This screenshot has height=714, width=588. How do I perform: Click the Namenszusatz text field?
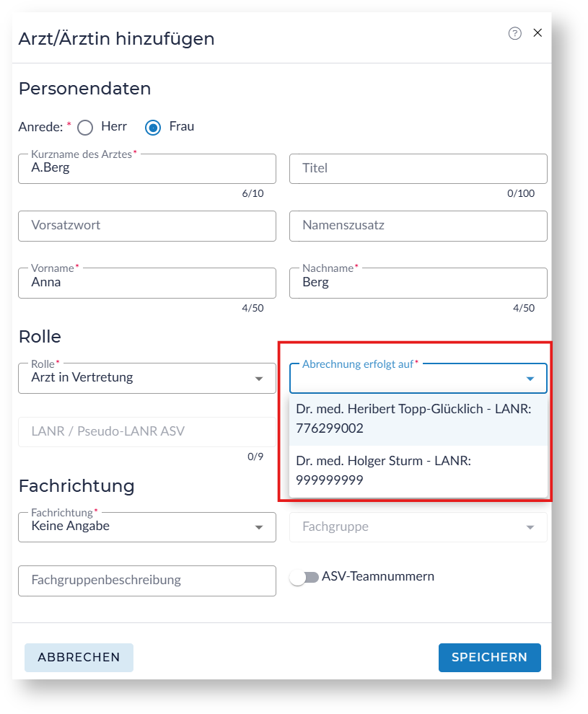point(418,226)
